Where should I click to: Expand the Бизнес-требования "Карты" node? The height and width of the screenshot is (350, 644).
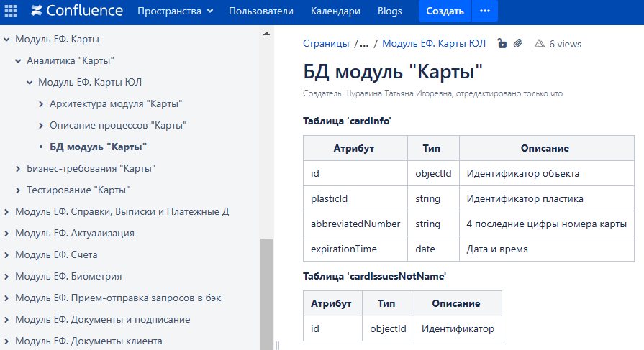tap(19, 169)
